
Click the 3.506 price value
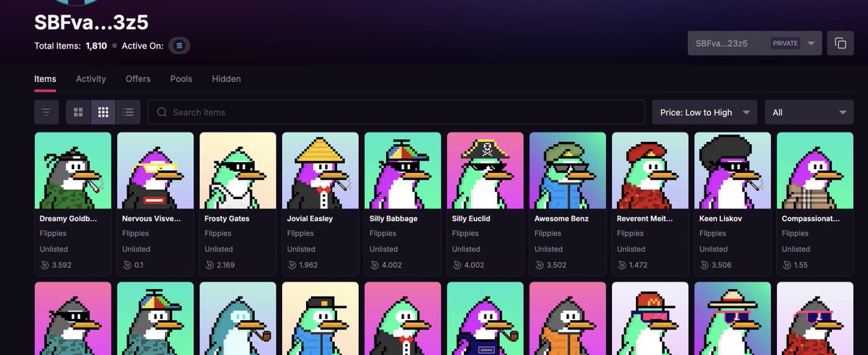click(721, 265)
